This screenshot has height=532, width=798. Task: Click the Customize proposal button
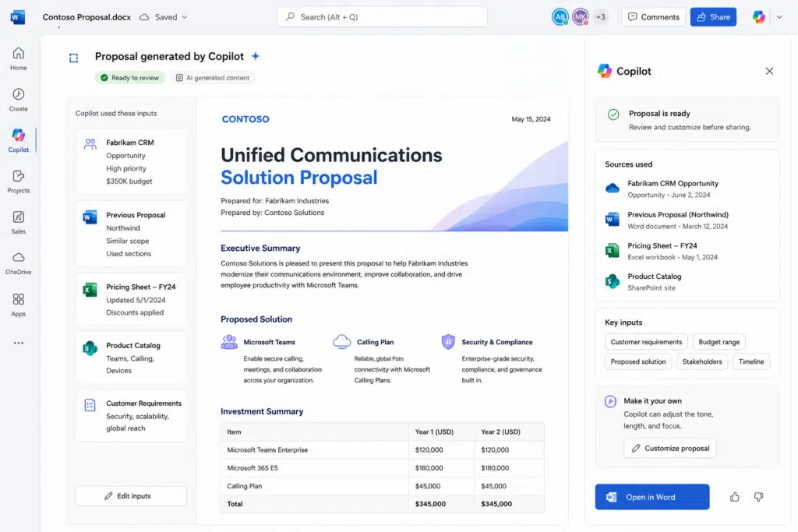(670, 448)
